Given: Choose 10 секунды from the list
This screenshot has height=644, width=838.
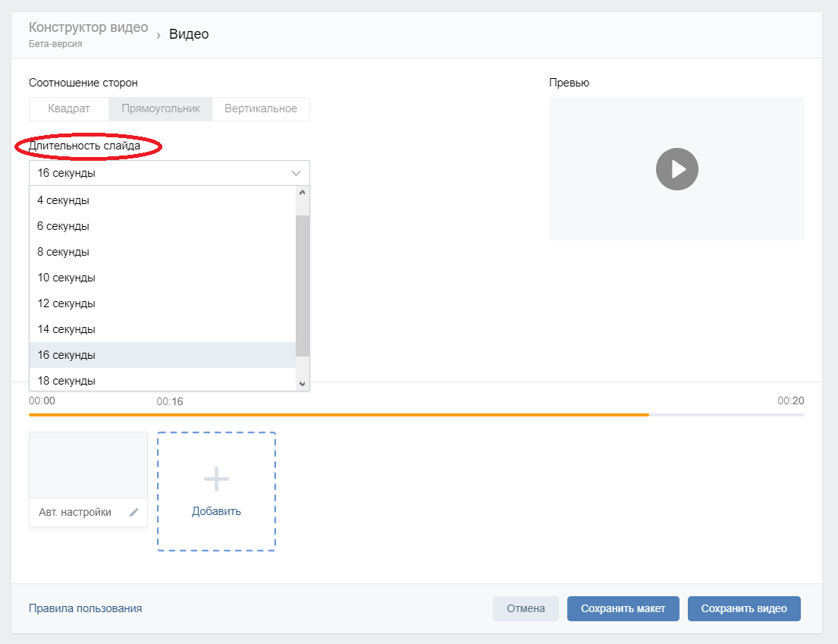Looking at the screenshot, I should (x=162, y=278).
